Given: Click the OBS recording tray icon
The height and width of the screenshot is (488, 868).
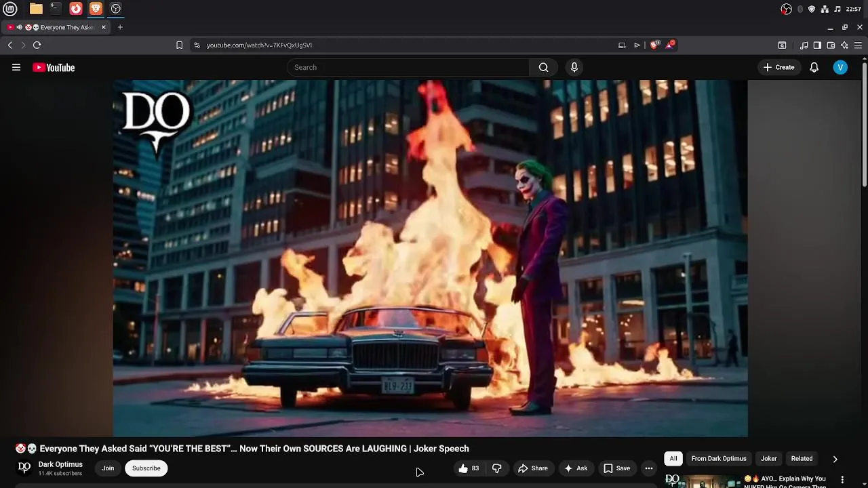Looking at the screenshot, I should pos(786,9).
